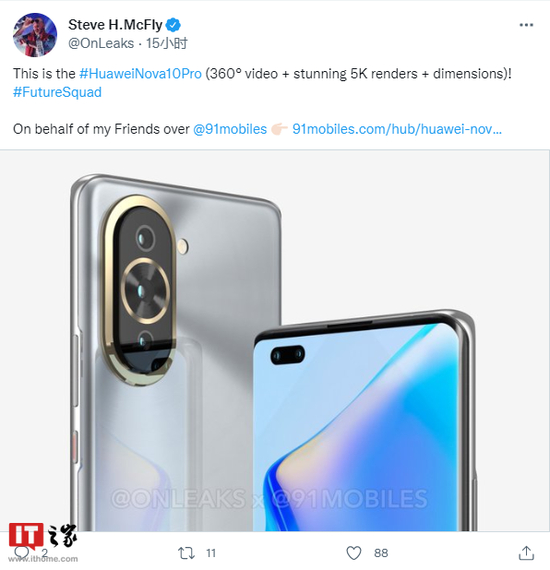Click the like count of 88

coord(381,553)
